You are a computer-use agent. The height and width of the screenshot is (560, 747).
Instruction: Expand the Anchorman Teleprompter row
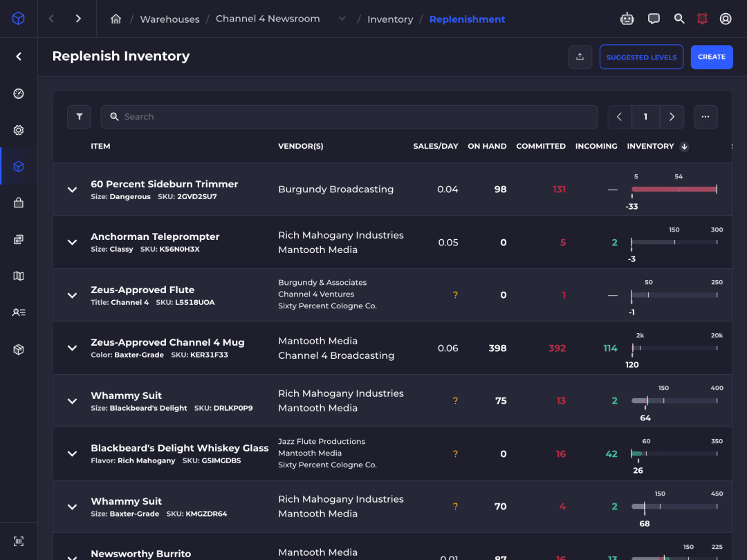coord(72,243)
